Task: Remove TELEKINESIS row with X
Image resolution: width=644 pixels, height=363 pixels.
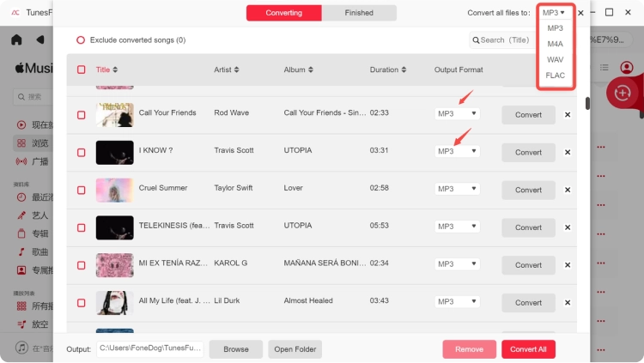Action: tap(568, 227)
